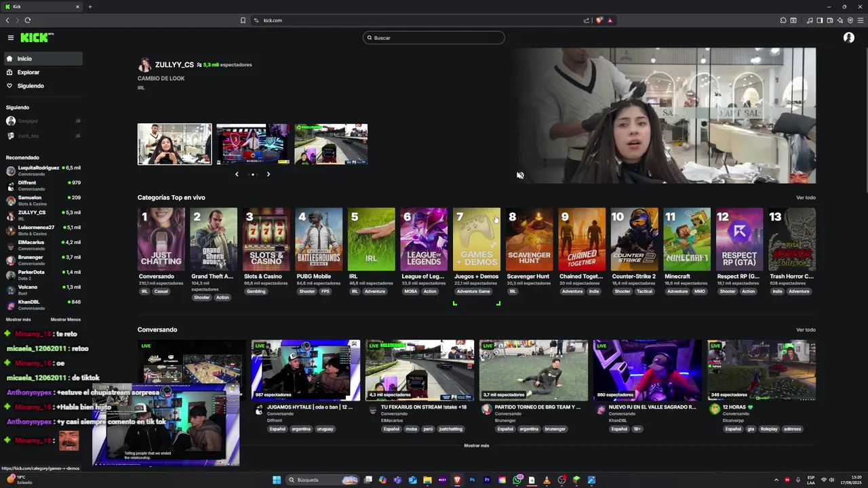Open browser extensions puzzle icon
Viewport: 868px width, 488px height.
(x=784, y=20)
